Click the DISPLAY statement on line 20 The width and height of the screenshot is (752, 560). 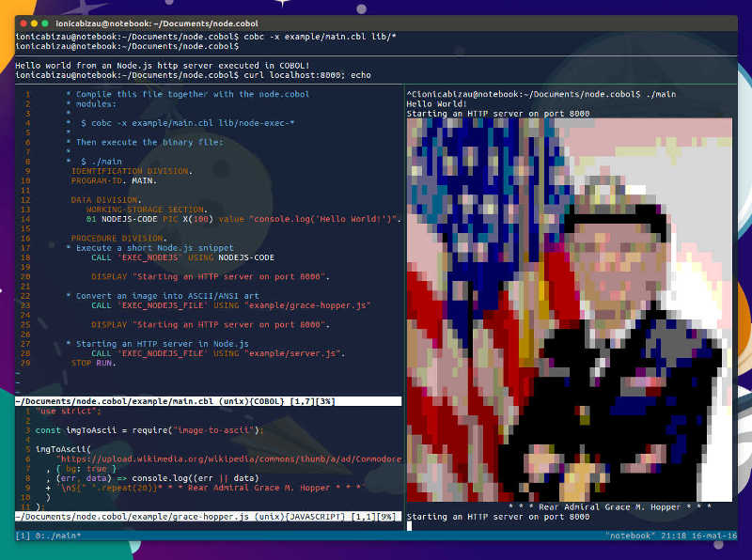(211, 276)
